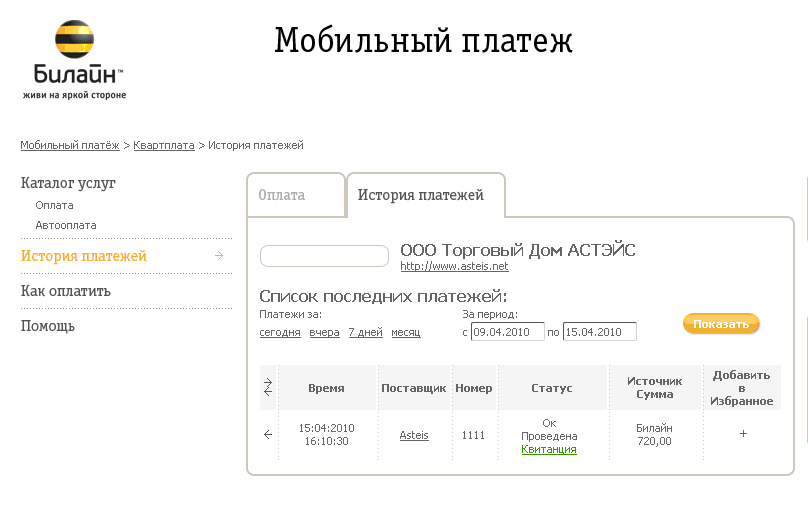Open Автооплата in sidebar
The width and height of the screenshot is (808, 511).
tap(66, 225)
